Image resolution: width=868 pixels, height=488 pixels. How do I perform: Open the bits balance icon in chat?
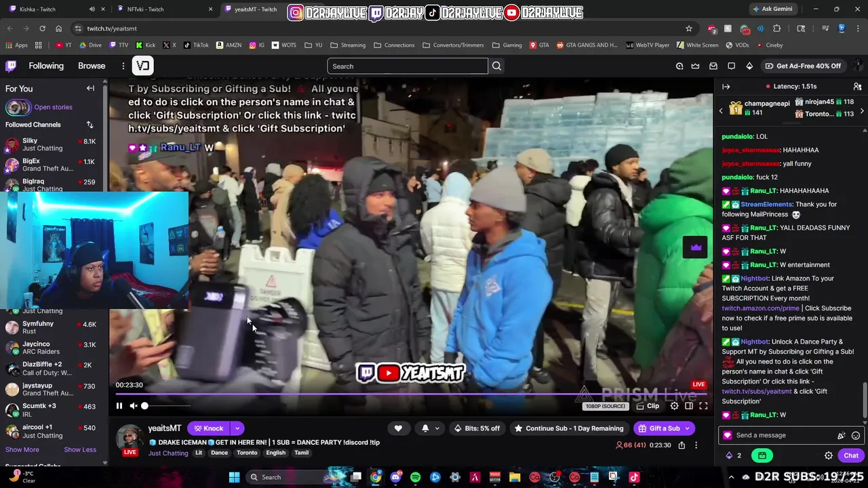[729, 455]
